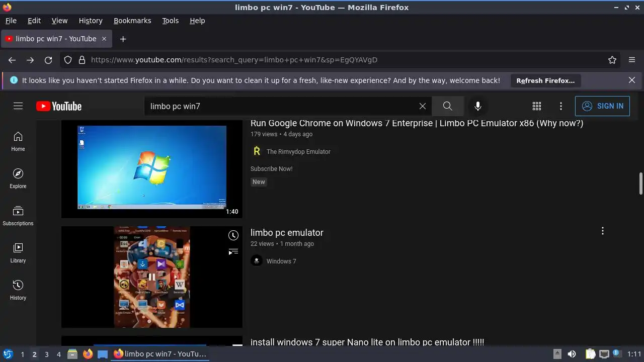This screenshot has height=362, width=644.
Task: Open the YouTube guide hamburger menu
Action: pyautogui.click(x=18, y=106)
